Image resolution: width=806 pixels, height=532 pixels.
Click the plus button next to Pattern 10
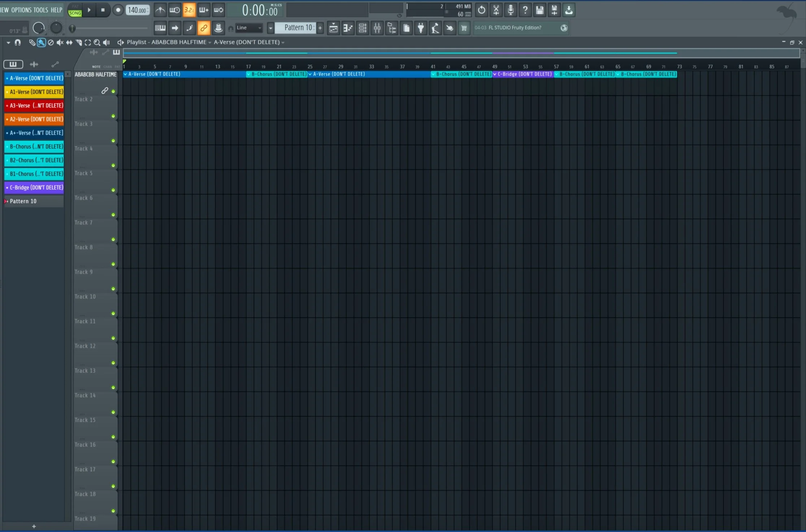pyautogui.click(x=320, y=28)
